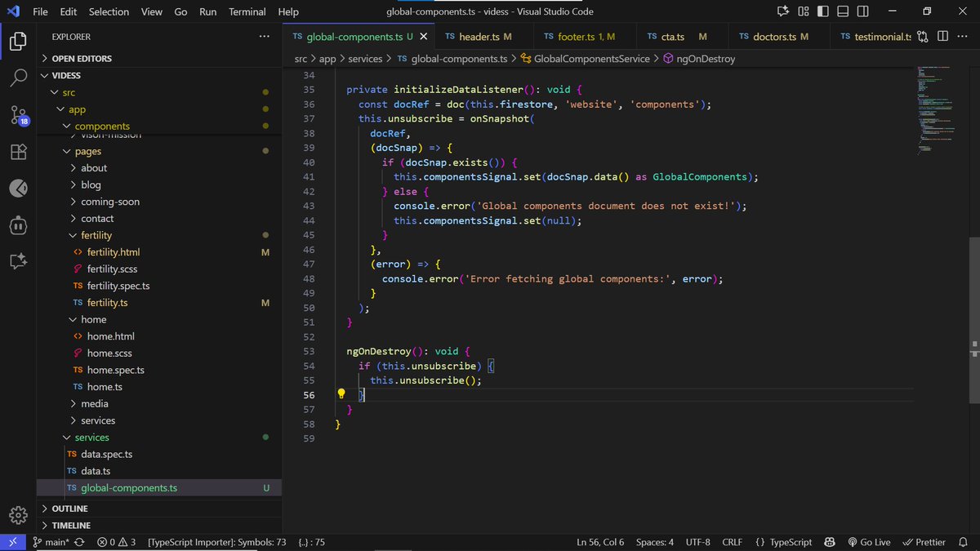Click TypeScript Importer Symbols: 73 status item

click(217, 542)
